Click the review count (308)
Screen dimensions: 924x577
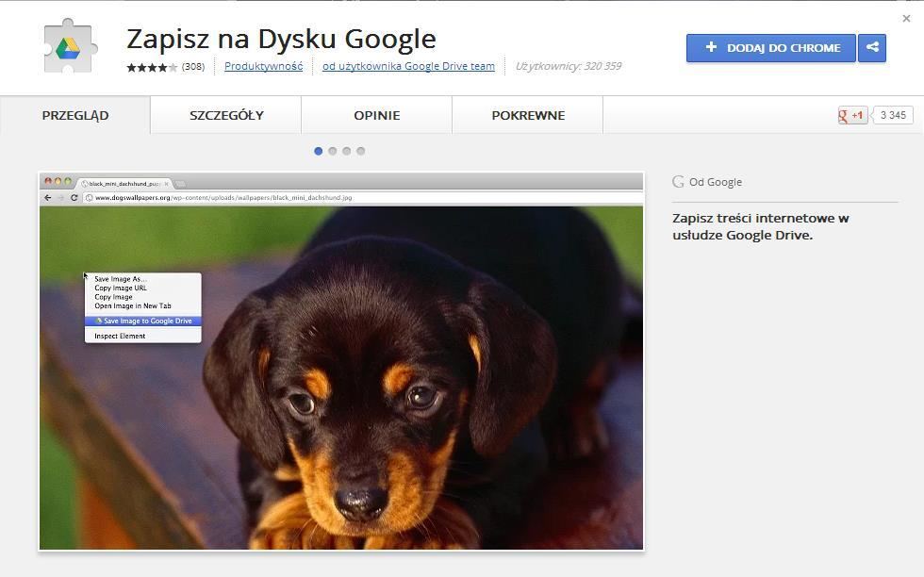[193, 67]
